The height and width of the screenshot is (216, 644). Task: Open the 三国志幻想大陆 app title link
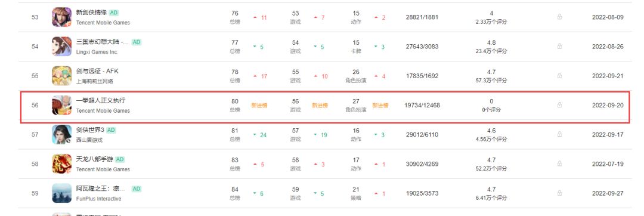[x=103, y=42]
